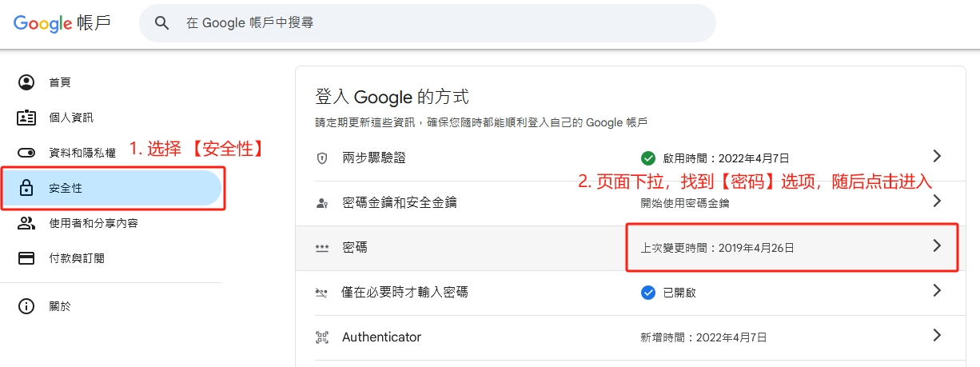Screen dimensions: 980x367
Task: Click the Authenticator QR-style icon
Action: click(x=322, y=337)
